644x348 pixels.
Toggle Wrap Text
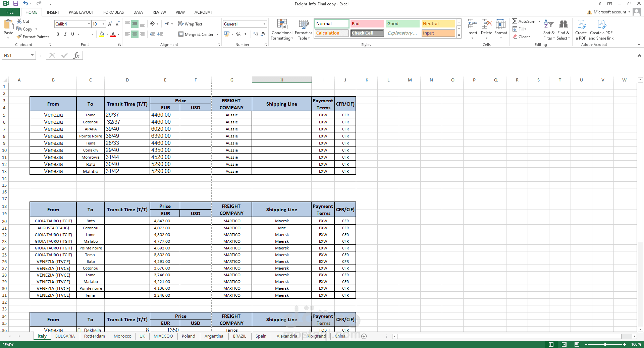[x=191, y=24]
